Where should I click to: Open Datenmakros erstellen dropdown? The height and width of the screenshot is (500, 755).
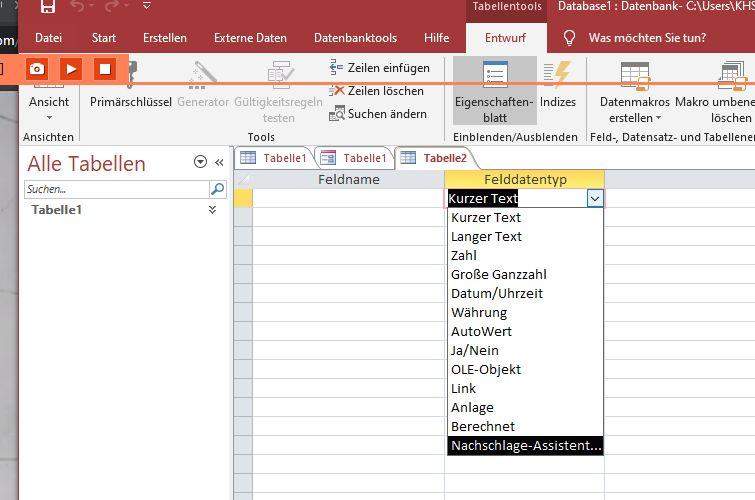point(635,92)
